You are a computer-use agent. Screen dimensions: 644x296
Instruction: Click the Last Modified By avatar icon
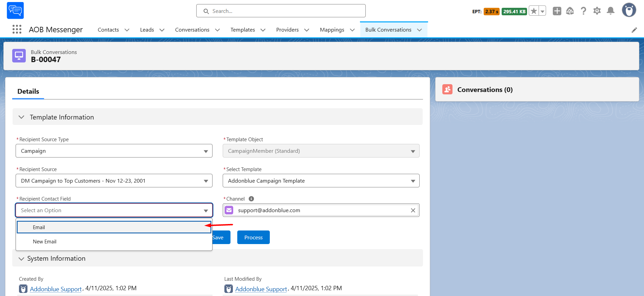click(x=228, y=289)
